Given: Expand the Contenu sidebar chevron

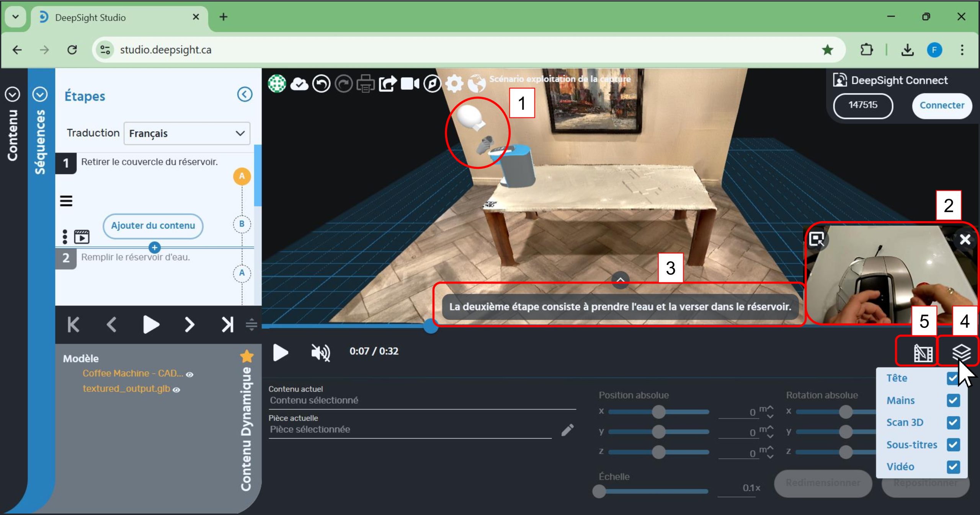Looking at the screenshot, I should coord(12,94).
